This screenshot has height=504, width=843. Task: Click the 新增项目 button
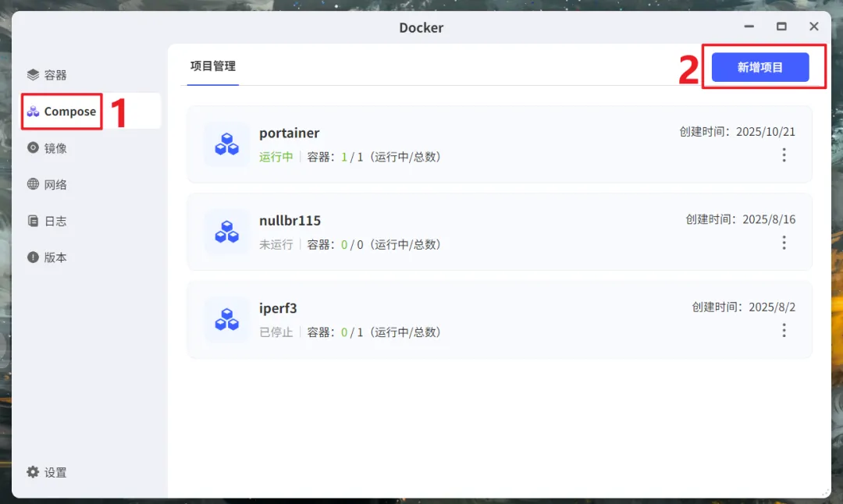(760, 67)
